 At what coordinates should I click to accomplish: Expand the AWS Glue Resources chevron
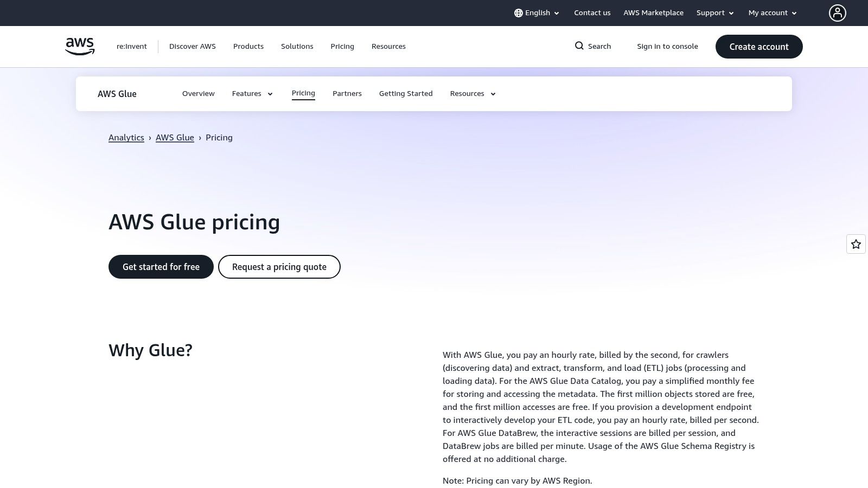pyautogui.click(x=493, y=94)
